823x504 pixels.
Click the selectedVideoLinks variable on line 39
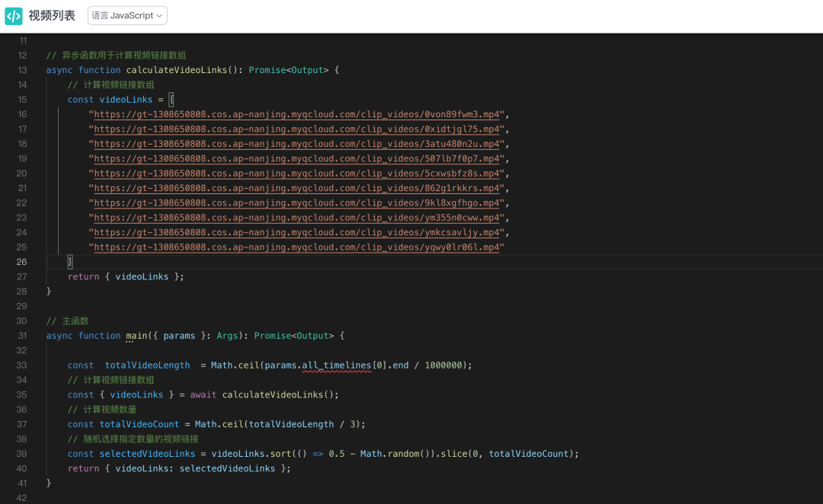pos(147,454)
